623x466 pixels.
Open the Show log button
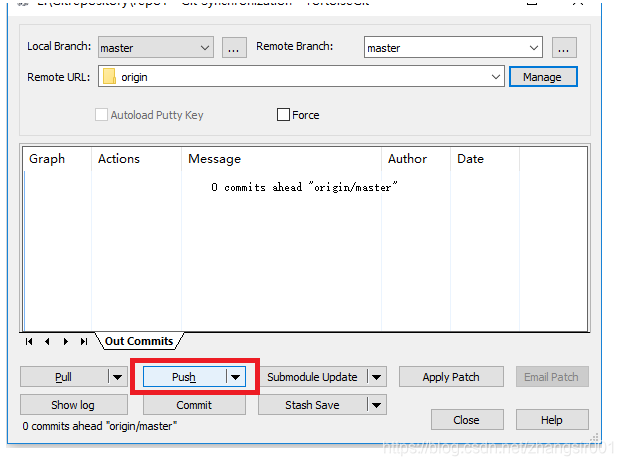pyautogui.click(x=74, y=405)
